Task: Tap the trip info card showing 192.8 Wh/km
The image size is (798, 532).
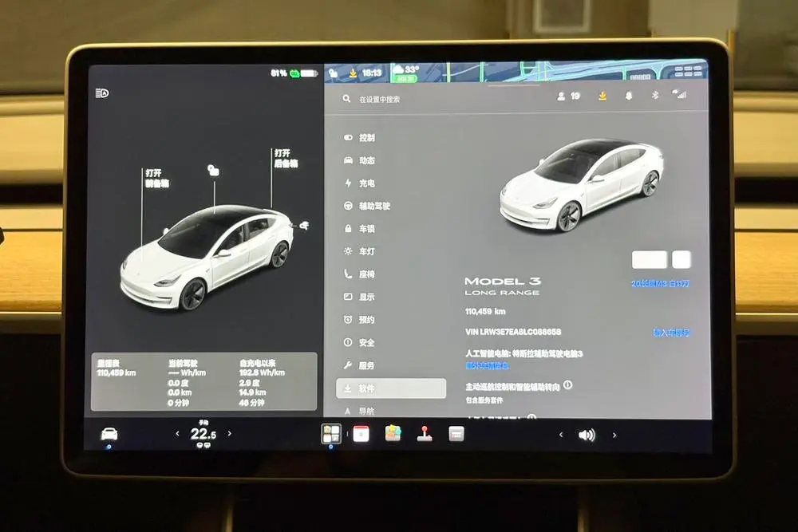Action: pos(204,381)
